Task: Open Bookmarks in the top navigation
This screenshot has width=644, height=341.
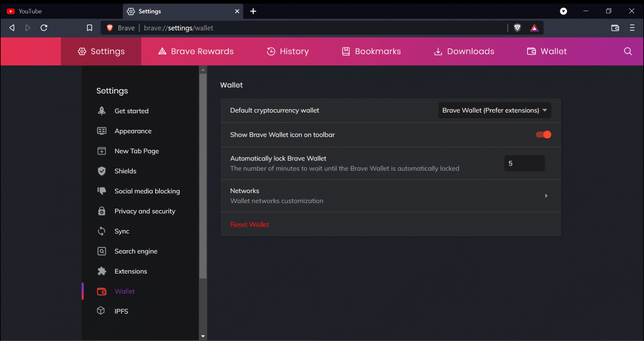Action: pos(371,51)
